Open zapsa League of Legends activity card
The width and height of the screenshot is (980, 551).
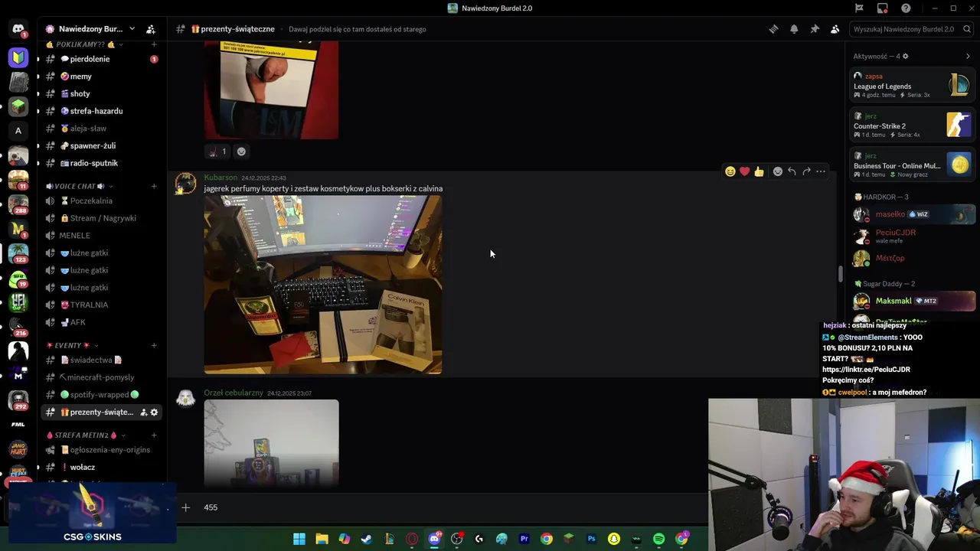913,85
